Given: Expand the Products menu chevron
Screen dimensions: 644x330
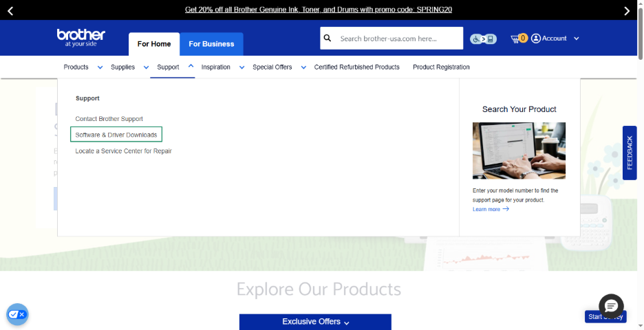Looking at the screenshot, I should 100,67.
